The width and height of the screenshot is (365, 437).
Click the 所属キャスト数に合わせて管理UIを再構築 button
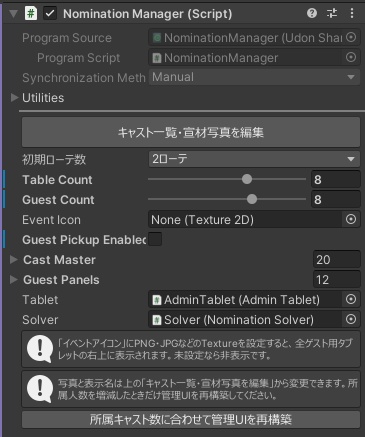(x=191, y=419)
